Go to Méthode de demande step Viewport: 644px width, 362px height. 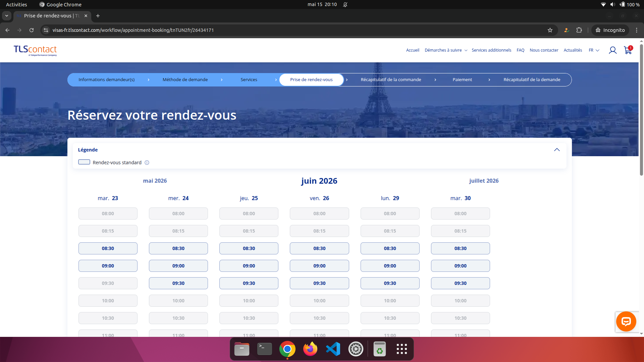click(185, 80)
